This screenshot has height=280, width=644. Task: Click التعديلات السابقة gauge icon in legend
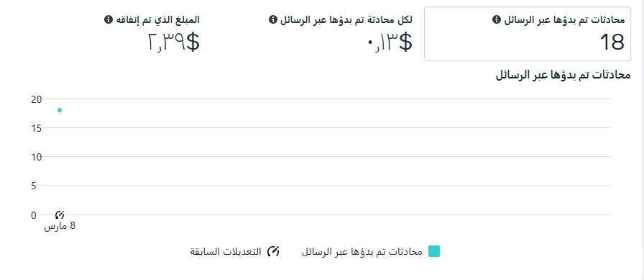(x=273, y=251)
